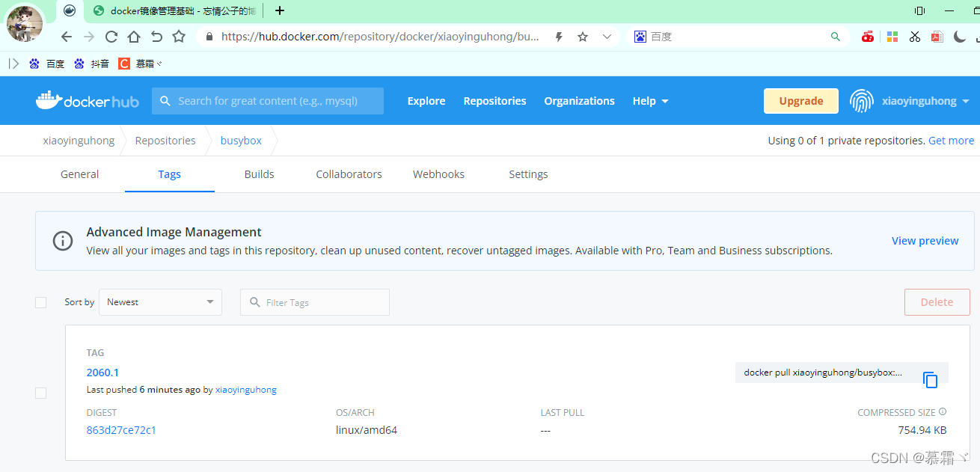The height and width of the screenshot is (472, 980).
Task: Open the Webhooks tab
Action: click(438, 174)
